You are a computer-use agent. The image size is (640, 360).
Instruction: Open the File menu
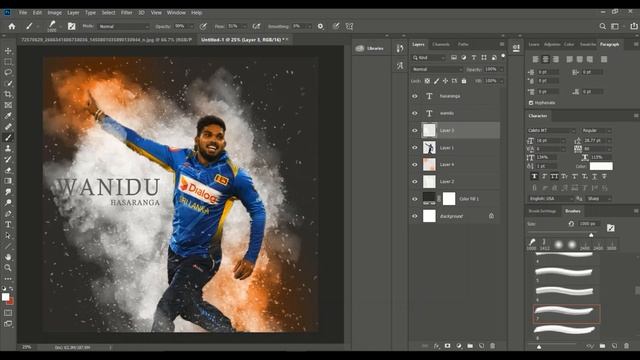(x=23, y=13)
